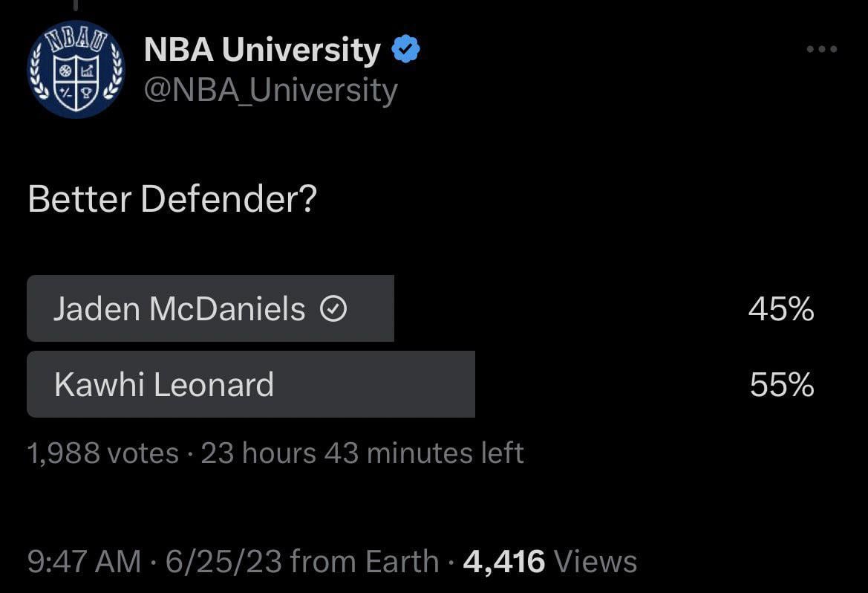Click the 6/25/23 date
Screen dimensions: 868x593
223,561
